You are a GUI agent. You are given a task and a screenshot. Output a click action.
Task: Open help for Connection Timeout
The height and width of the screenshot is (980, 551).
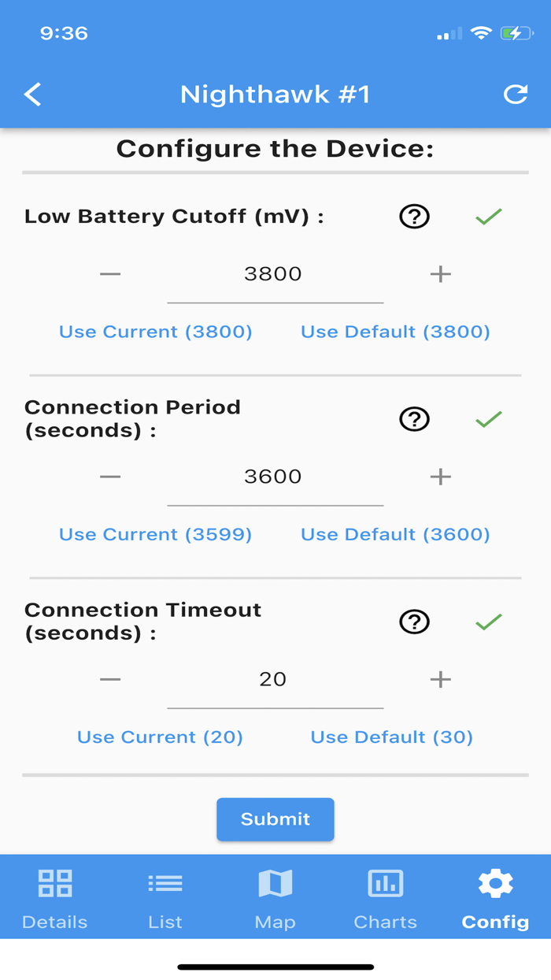coord(414,622)
